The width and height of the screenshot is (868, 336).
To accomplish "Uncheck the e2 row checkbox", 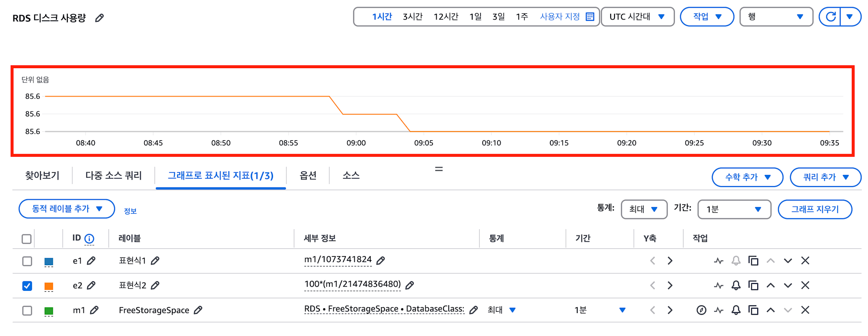I will pos(27,286).
